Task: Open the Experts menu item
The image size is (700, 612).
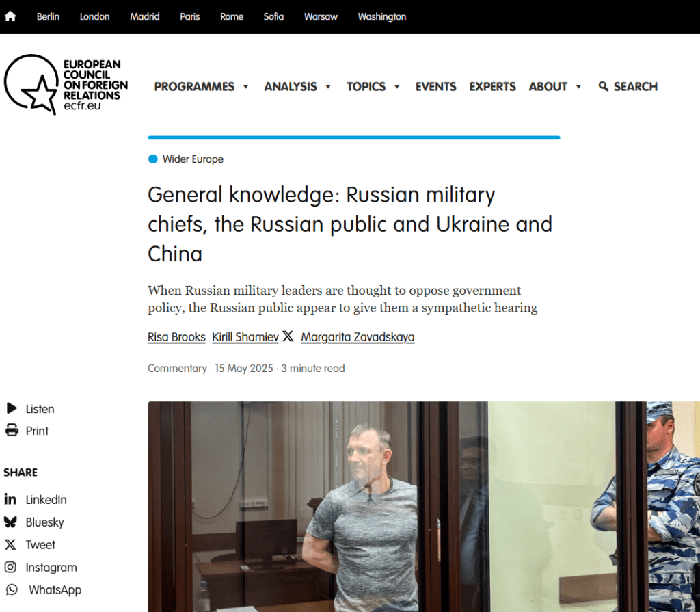Action: click(492, 87)
